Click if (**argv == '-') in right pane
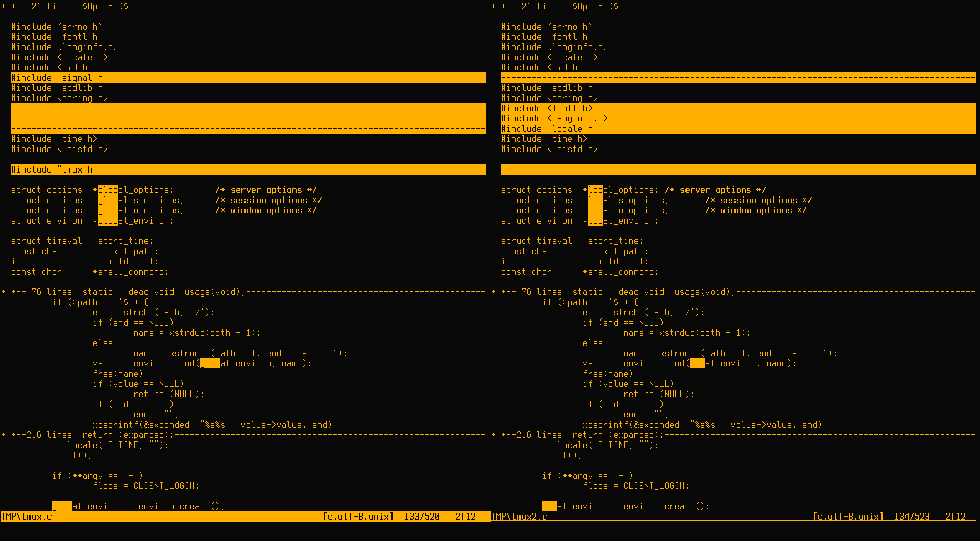Viewport: 980px width, 541px height. point(588,476)
